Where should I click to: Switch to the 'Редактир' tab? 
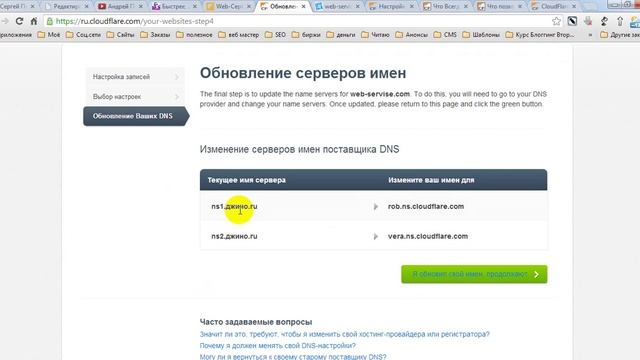[67, 6]
